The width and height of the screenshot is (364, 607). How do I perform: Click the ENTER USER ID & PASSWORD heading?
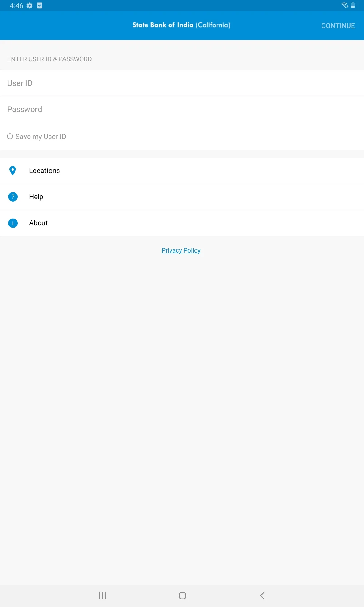click(x=49, y=59)
